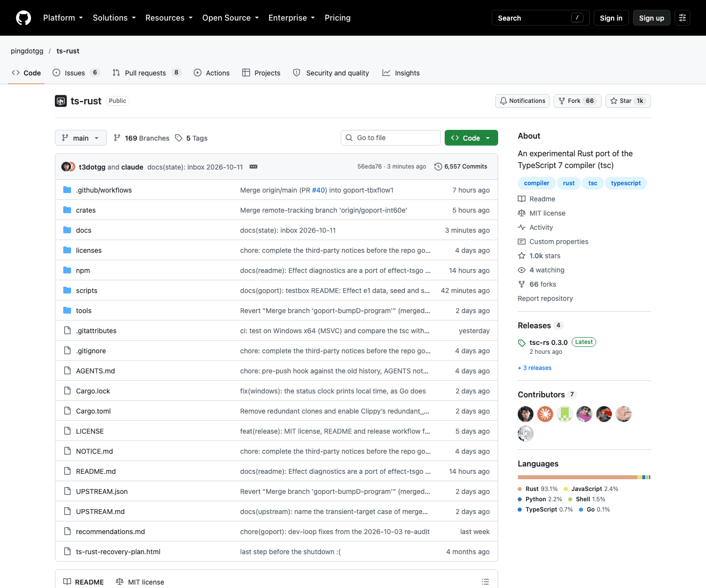The width and height of the screenshot is (706, 588).
Task: Click the pulse icon beside Activity
Action: click(522, 227)
